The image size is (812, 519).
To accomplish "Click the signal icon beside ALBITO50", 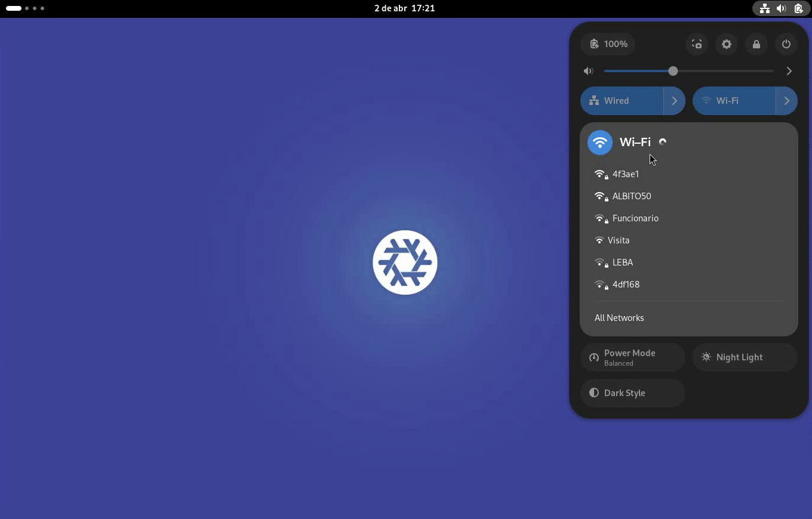I will 600,196.
